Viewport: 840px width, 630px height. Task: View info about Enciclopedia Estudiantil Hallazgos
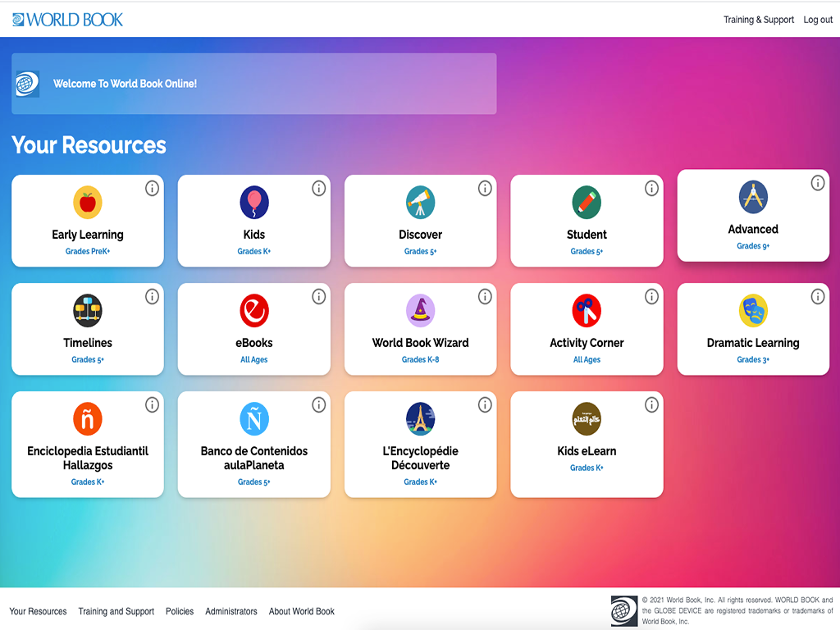tap(152, 405)
